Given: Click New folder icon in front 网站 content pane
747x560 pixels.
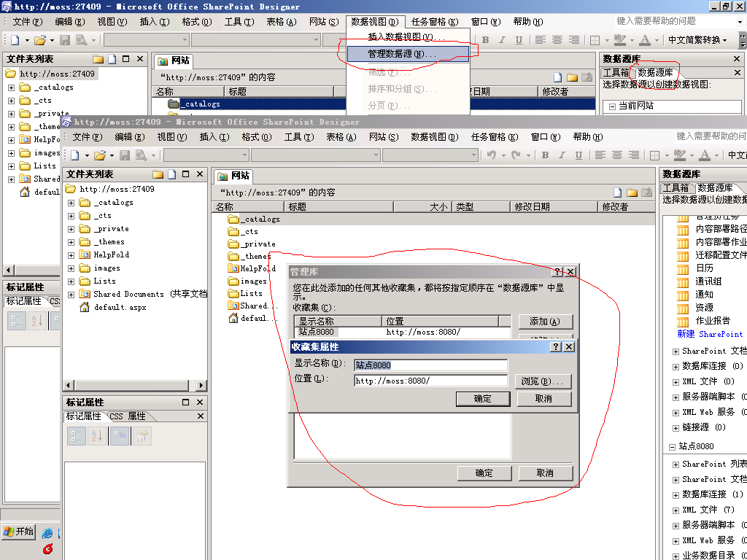Looking at the screenshot, I should [x=632, y=192].
